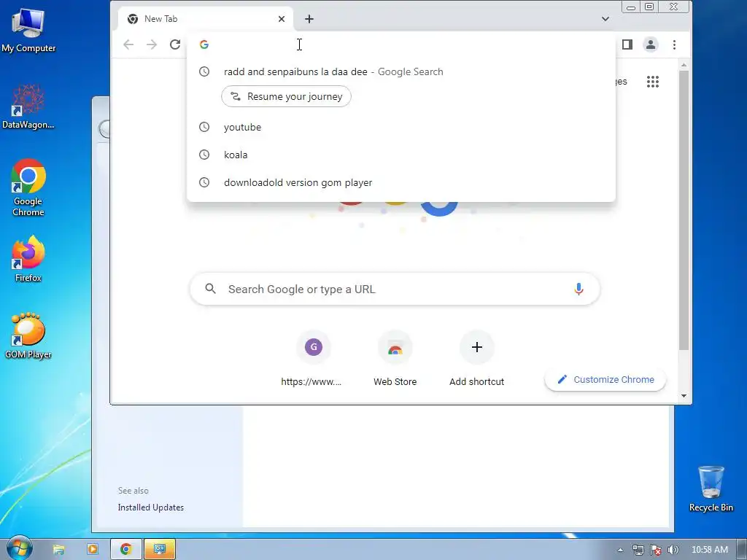Click the 10:58 AM taskbar clock
Viewport: 747px width, 560px height.
click(709, 550)
